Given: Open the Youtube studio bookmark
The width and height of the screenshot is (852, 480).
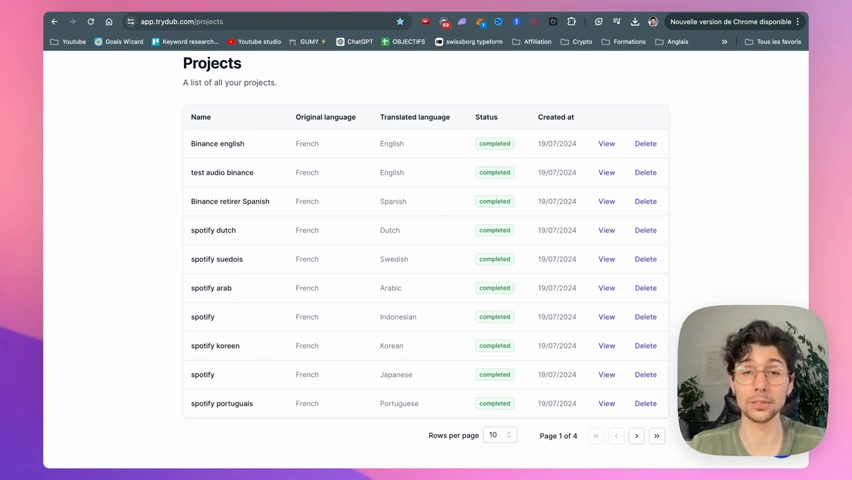Looking at the screenshot, I should point(254,42).
